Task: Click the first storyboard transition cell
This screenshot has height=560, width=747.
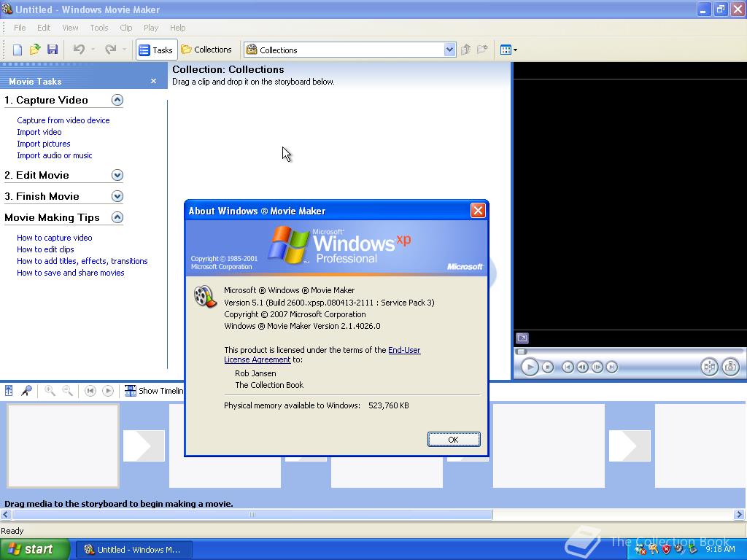Action: pyautogui.click(x=144, y=446)
